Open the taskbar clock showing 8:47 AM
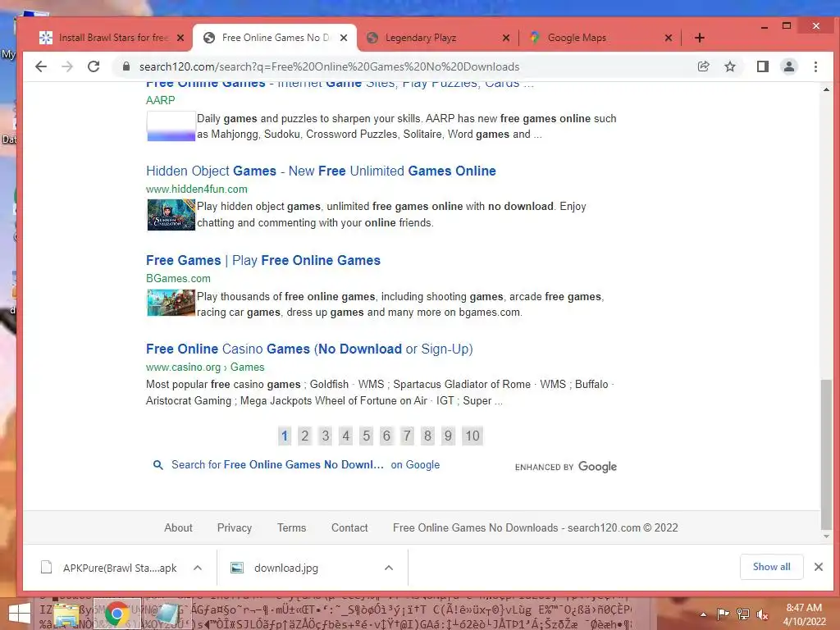Image resolution: width=840 pixels, height=630 pixels. 804,614
